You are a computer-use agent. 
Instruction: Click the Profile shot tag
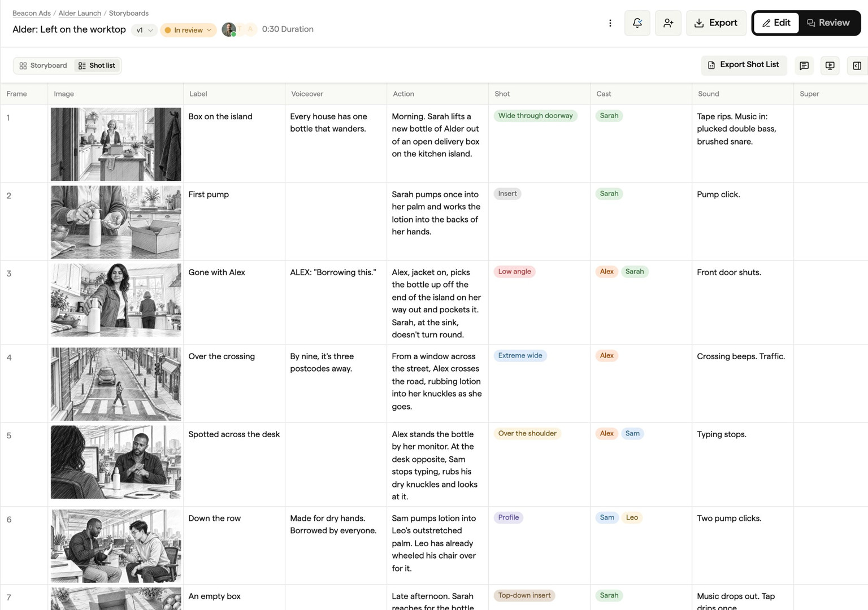tap(508, 517)
